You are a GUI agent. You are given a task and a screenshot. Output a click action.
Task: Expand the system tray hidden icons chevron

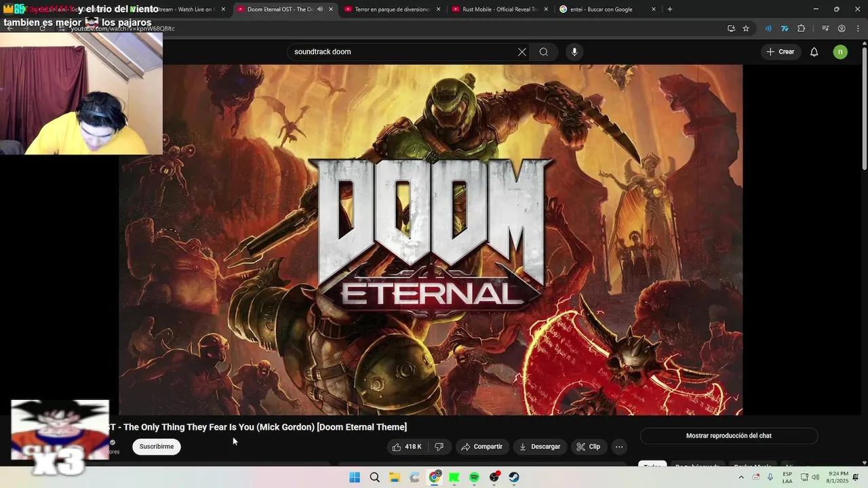741,477
